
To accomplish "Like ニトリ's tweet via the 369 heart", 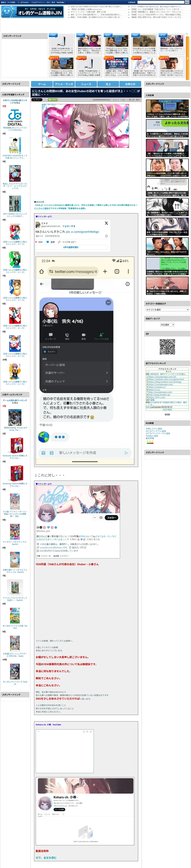I will tap(39, 242).
